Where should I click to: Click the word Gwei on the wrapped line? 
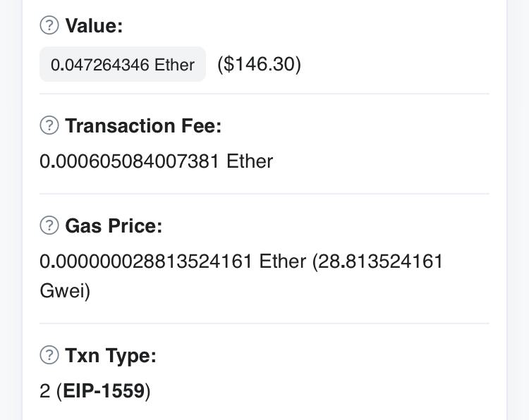coord(62,291)
